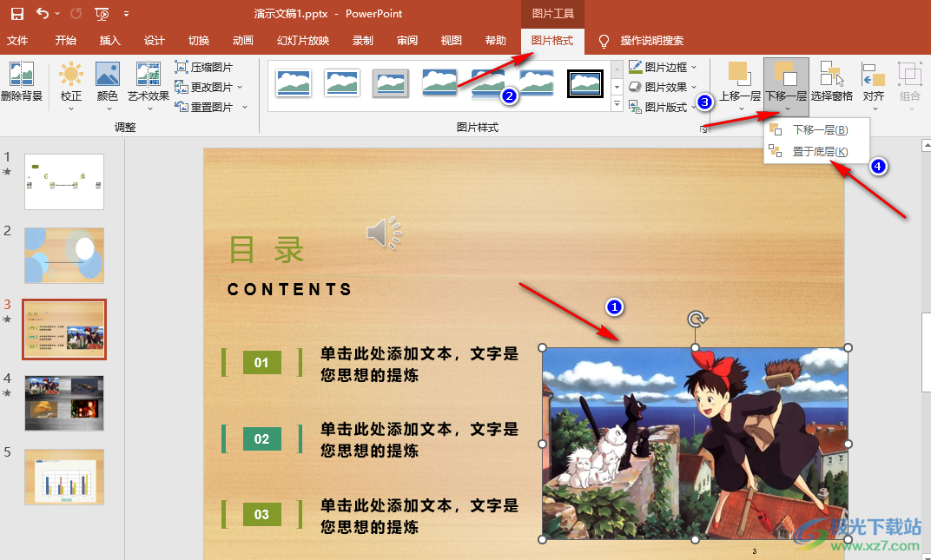931x560 pixels.
Task: Apply the first picture style thumbnail
Action: [x=294, y=83]
